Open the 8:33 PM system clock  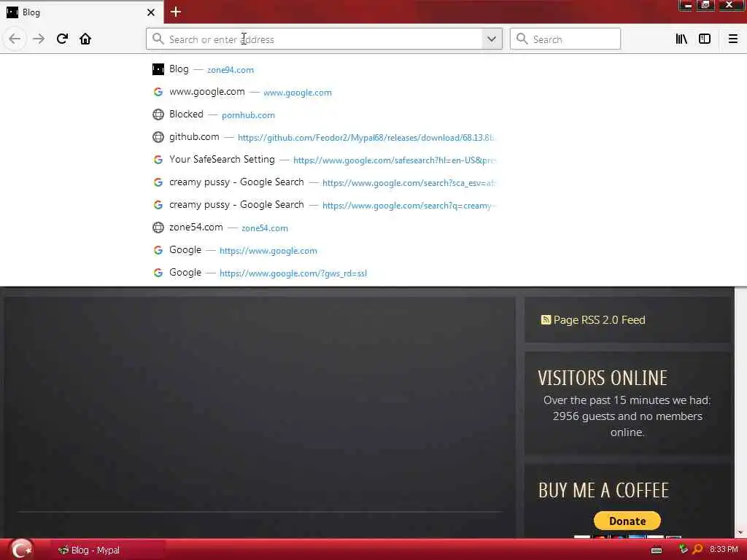[x=724, y=550]
